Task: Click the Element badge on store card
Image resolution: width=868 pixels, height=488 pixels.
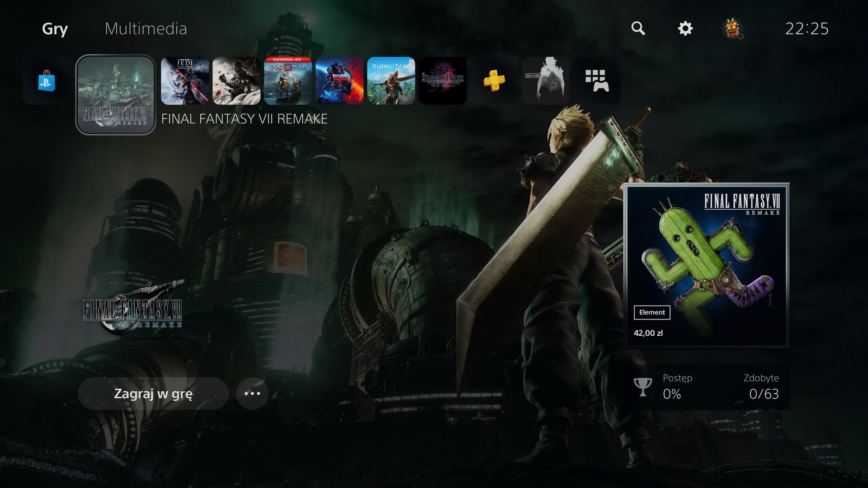Action: coord(652,312)
